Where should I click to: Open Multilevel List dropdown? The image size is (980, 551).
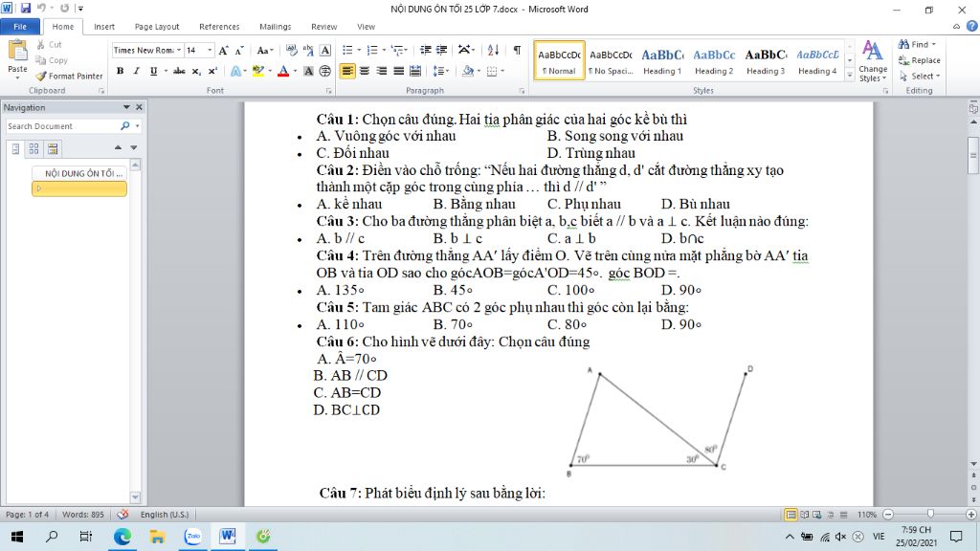(399, 50)
